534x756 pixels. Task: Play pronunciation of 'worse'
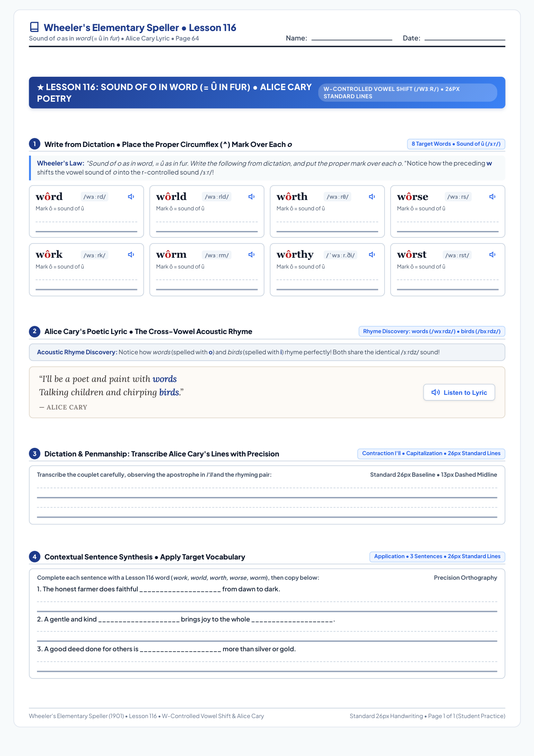[x=492, y=197]
